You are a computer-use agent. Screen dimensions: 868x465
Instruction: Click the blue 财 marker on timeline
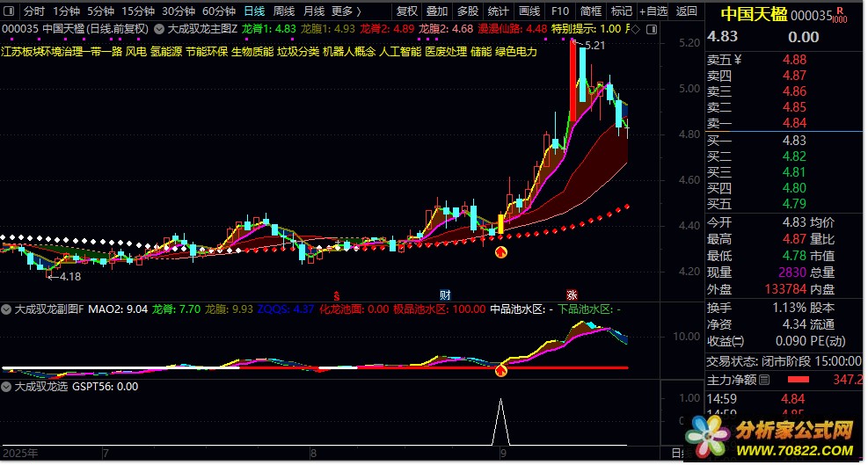click(445, 295)
